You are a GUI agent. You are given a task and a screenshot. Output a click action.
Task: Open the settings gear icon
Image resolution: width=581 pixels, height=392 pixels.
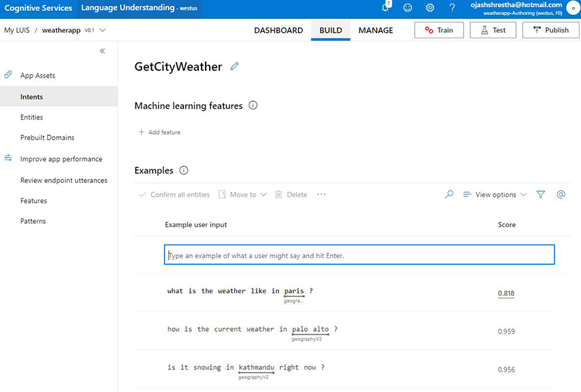coord(430,8)
